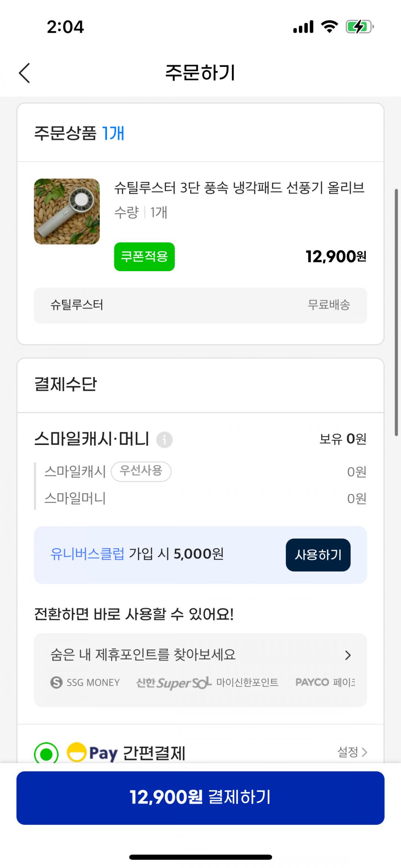This screenshot has height=868, width=401.
Task: Tap the Smile Pay logo icon
Action: (x=76, y=751)
